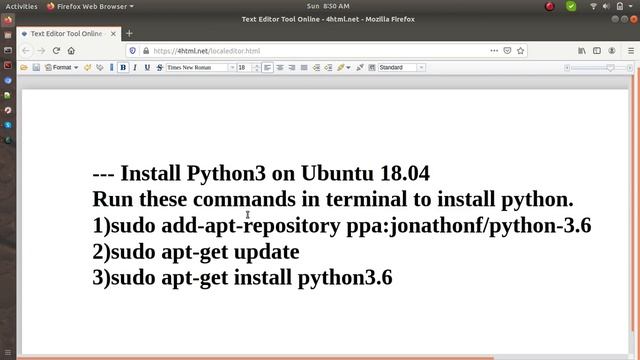Screen dimensions: 640x360
Task: Click the zoom slider handle in editor toolbar
Action: coord(610,68)
